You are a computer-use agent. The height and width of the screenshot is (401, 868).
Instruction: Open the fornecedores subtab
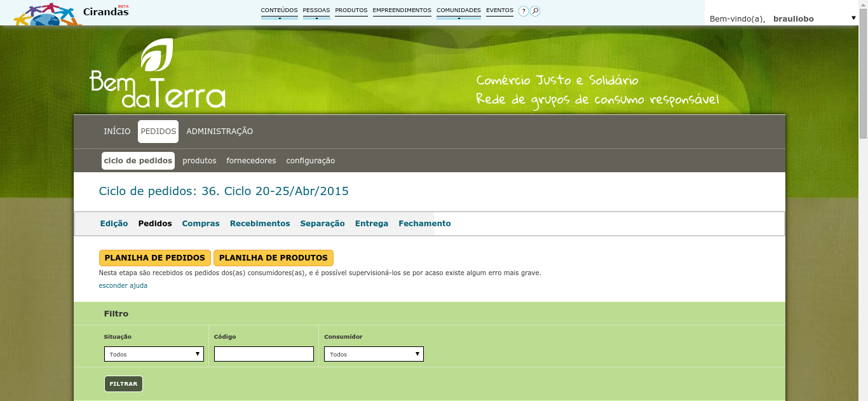point(251,161)
